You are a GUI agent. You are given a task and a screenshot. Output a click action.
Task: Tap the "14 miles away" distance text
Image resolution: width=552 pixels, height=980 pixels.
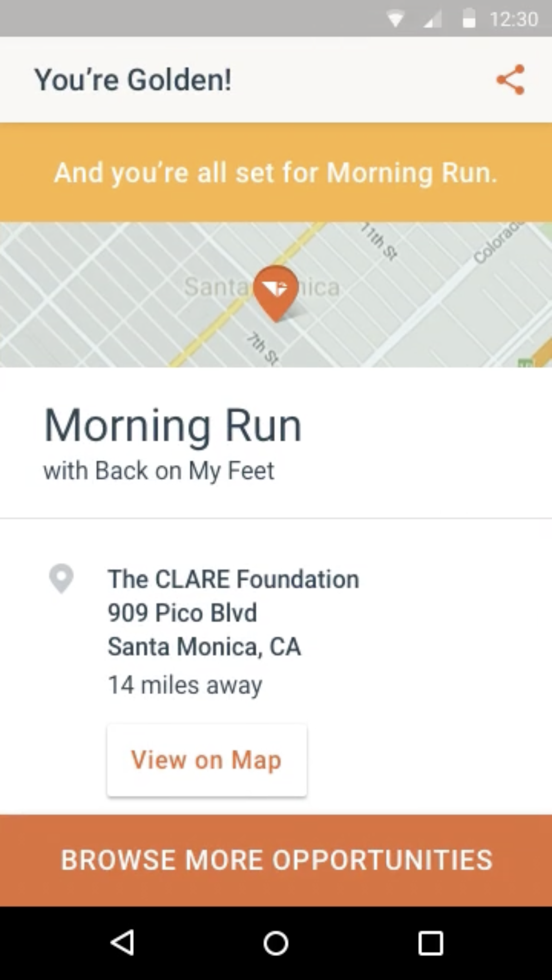click(x=185, y=685)
